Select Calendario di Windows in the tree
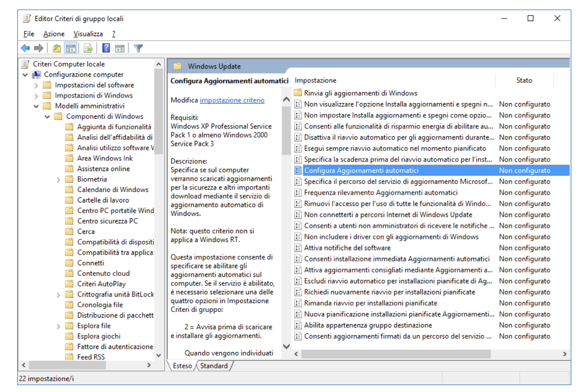The image size is (580, 392). [113, 190]
